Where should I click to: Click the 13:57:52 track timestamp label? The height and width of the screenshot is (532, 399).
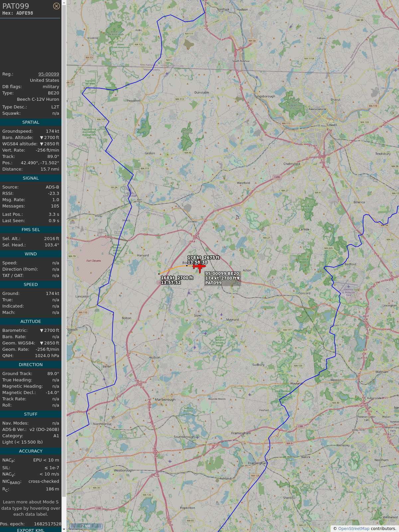(x=171, y=283)
